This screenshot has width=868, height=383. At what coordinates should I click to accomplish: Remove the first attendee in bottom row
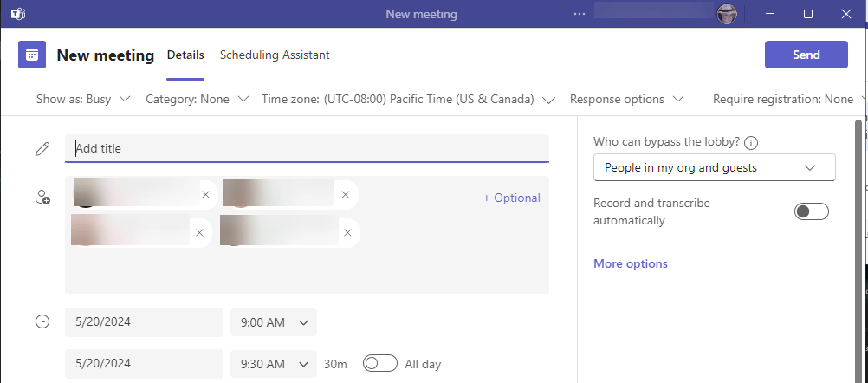[x=199, y=233]
